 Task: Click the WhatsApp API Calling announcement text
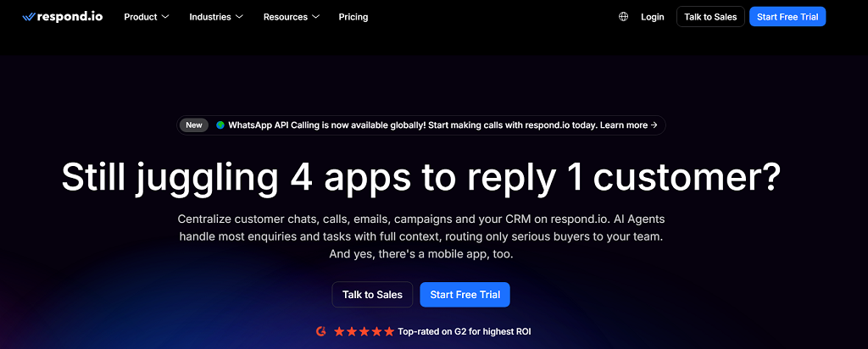click(413, 125)
